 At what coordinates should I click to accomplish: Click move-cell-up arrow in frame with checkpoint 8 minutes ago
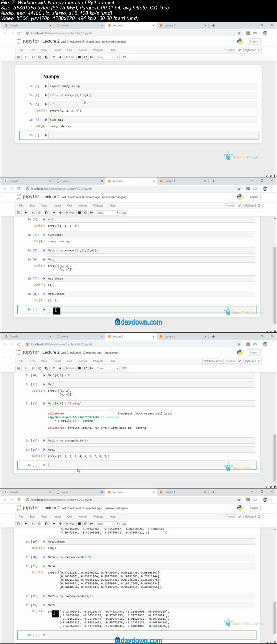click(x=54, y=213)
